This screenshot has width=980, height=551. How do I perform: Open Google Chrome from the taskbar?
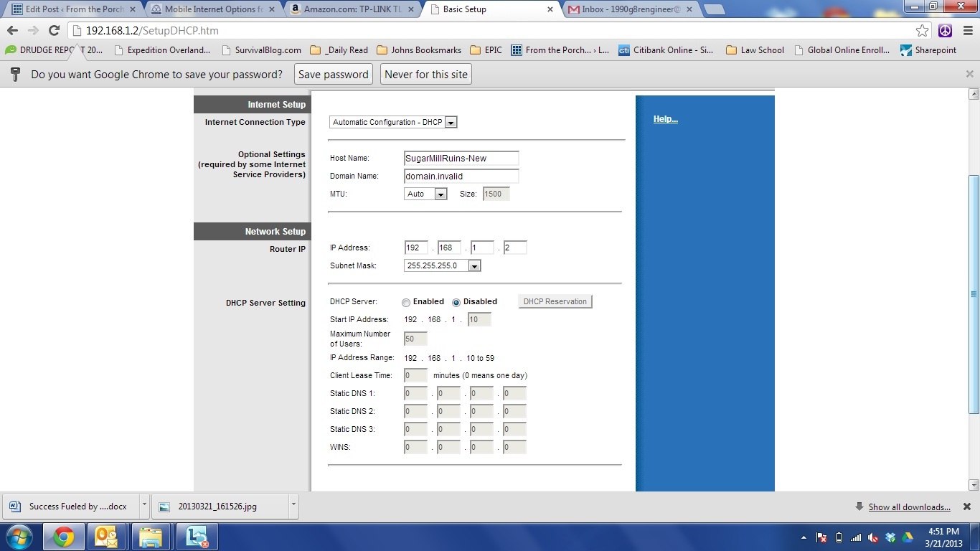click(x=64, y=537)
